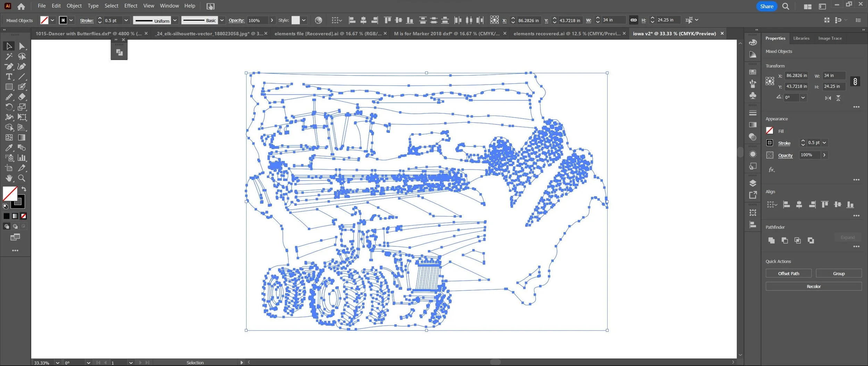The image size is (868, 366).
Task: Click the Fill swatch in Appearance
Action: coord(769,131)
